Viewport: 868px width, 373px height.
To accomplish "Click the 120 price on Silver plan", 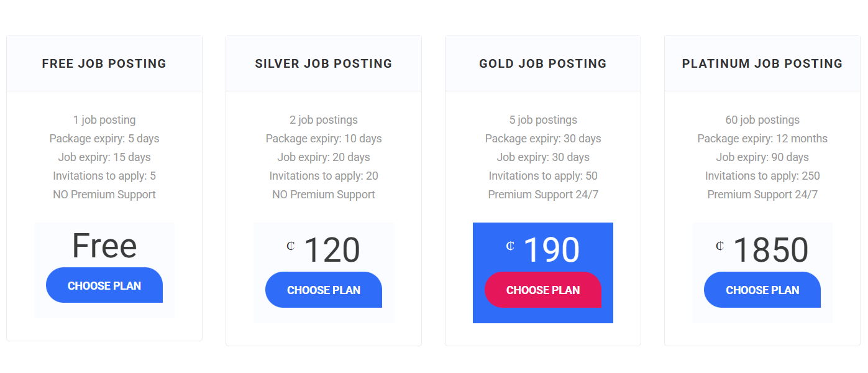I will [x=331, y=249].
